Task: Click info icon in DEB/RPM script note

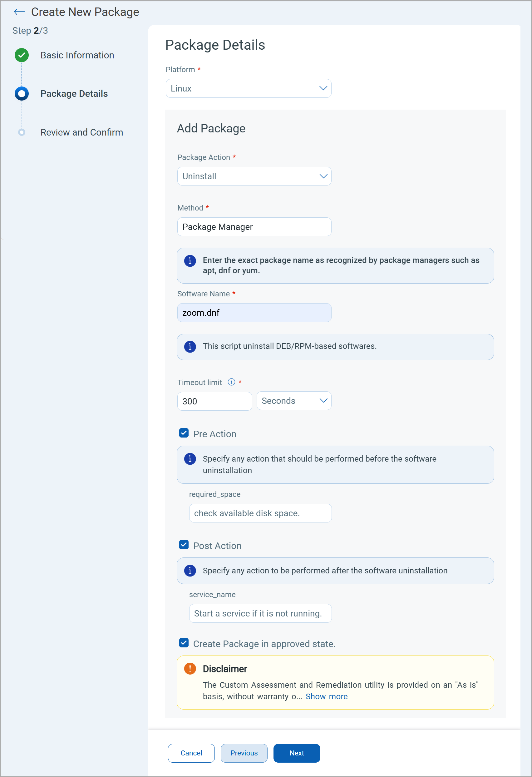Action: coord(190,346)
